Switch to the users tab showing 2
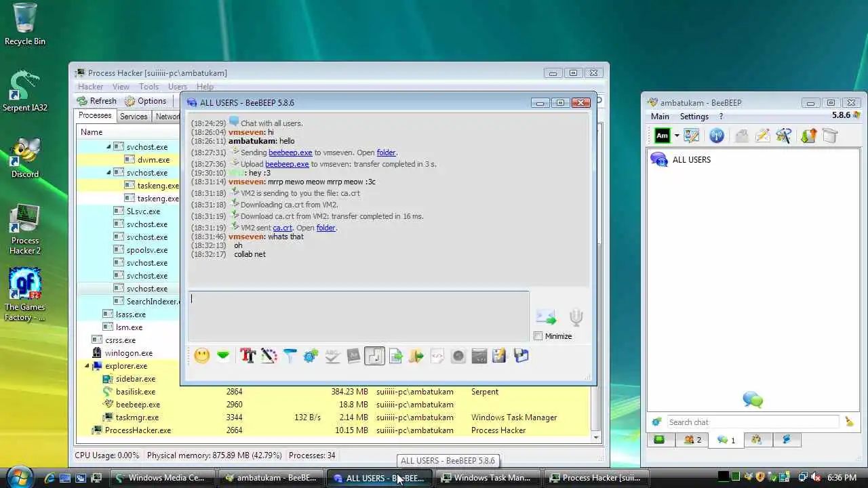 (x=692, y=440)
